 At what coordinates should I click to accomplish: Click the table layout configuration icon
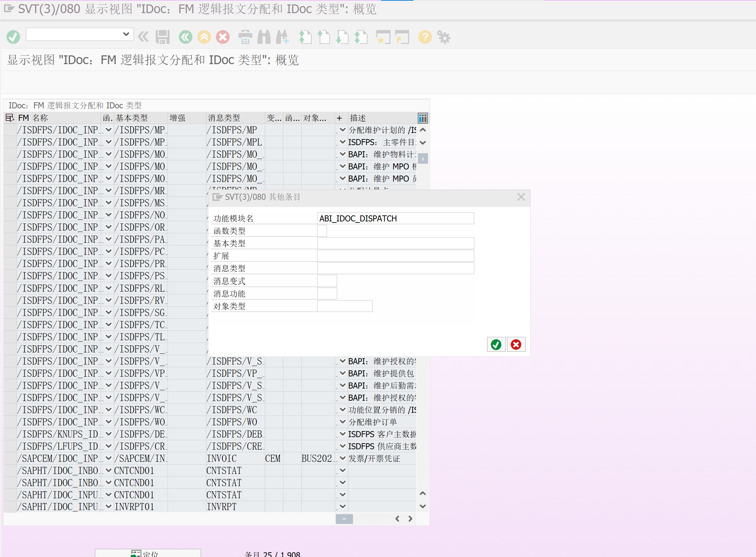click(x=422, y=118)
